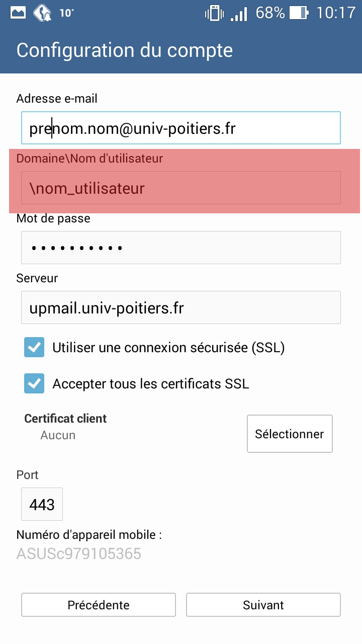Tap the vibrate mode status icon
This screenshot has width=362, height=644.
click(x=214, y=13)
